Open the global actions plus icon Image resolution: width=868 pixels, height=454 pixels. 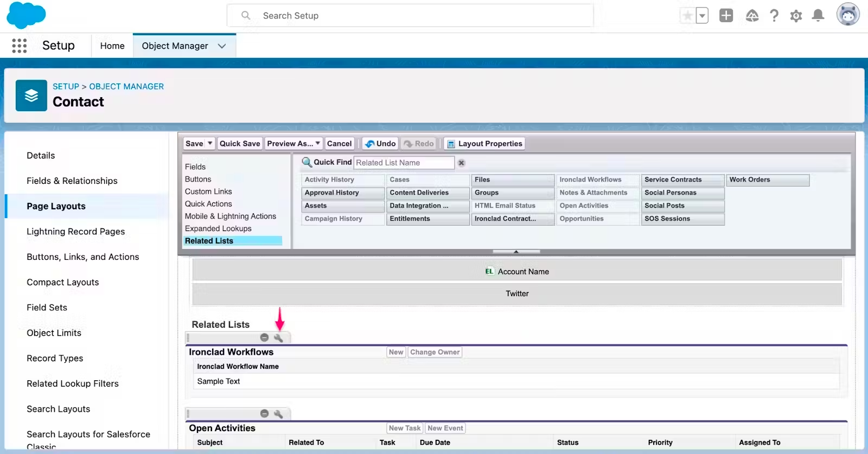[x=726, y=16]
